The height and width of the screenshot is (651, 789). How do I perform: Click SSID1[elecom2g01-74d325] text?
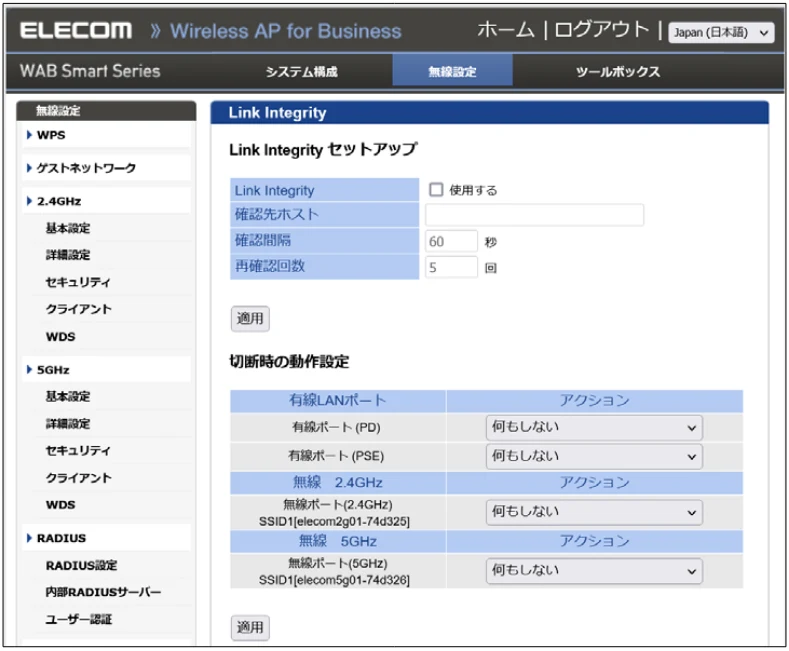click(334, 522)
